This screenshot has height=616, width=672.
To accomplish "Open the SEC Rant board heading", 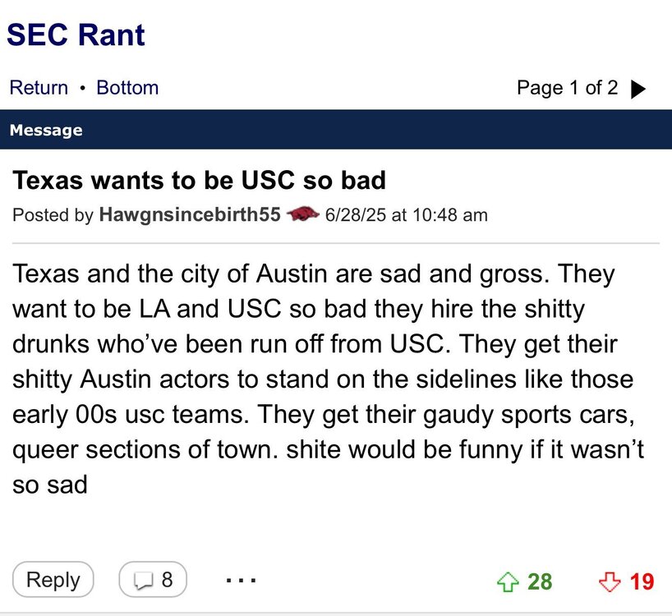I will coord(76,34).
